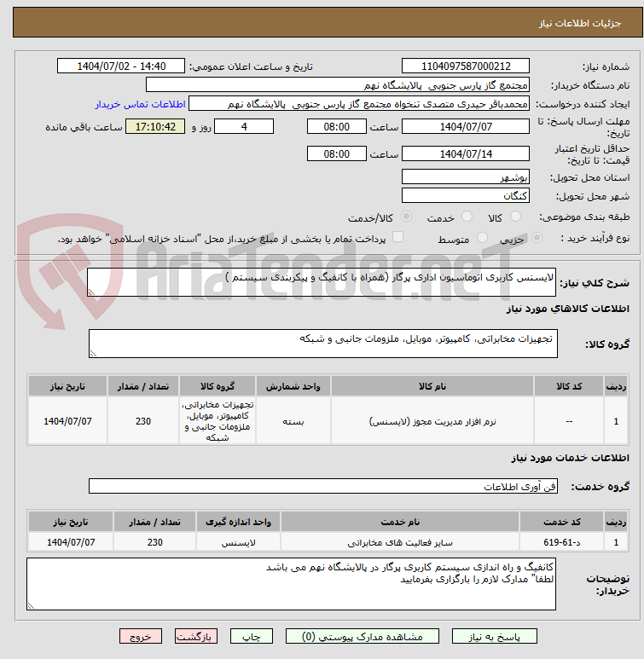Click the buyer organization name field
Viewport: 644px width, 659px height.
[337, 85]
